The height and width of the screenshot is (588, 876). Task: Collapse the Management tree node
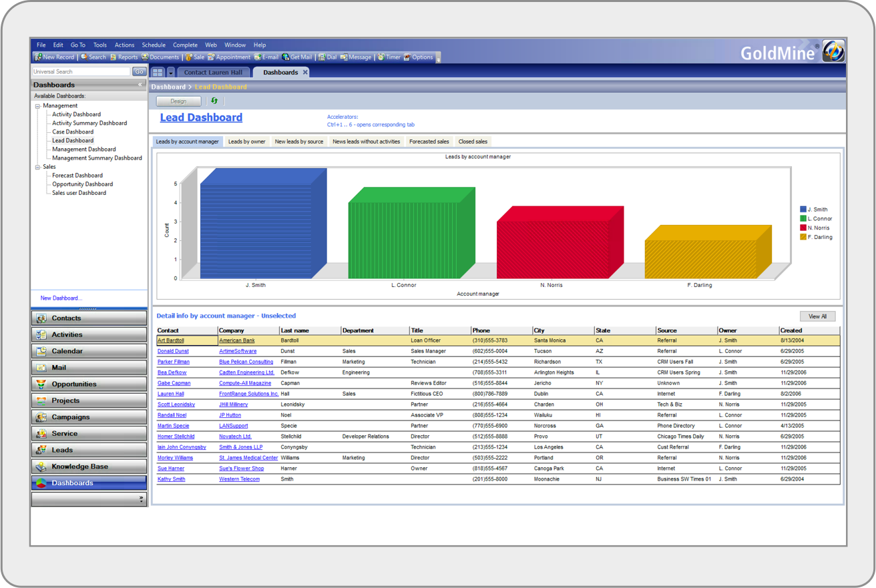[37, 106]
